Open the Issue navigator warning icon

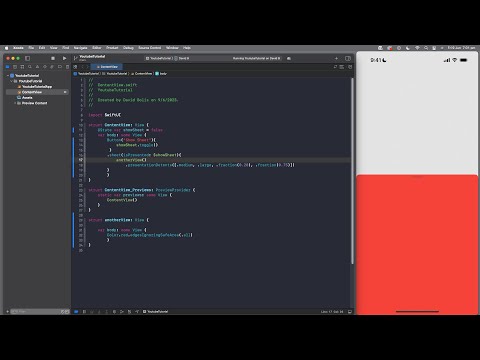(x=37, y=67)
